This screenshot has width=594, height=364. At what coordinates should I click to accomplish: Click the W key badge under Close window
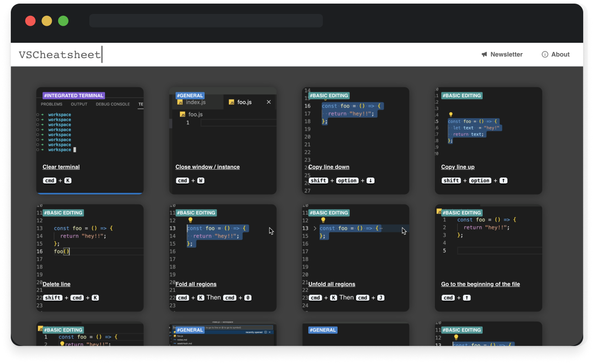201,181
